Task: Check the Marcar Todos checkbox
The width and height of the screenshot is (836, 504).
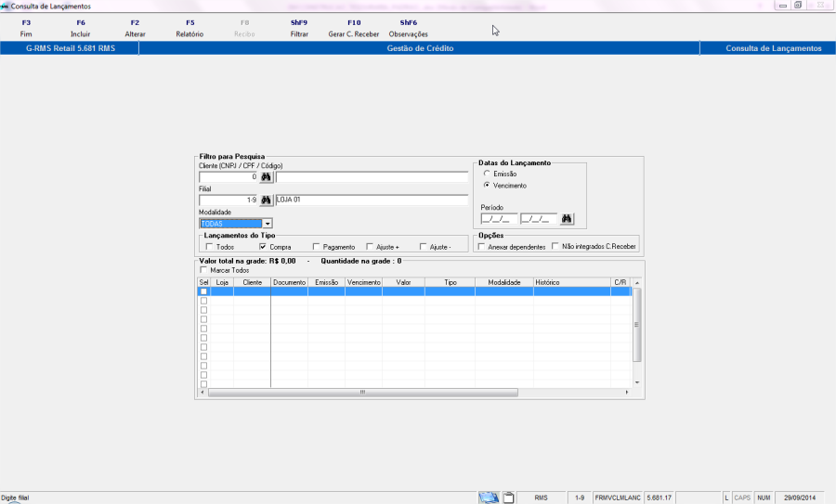Action: [x=203, y=270]
